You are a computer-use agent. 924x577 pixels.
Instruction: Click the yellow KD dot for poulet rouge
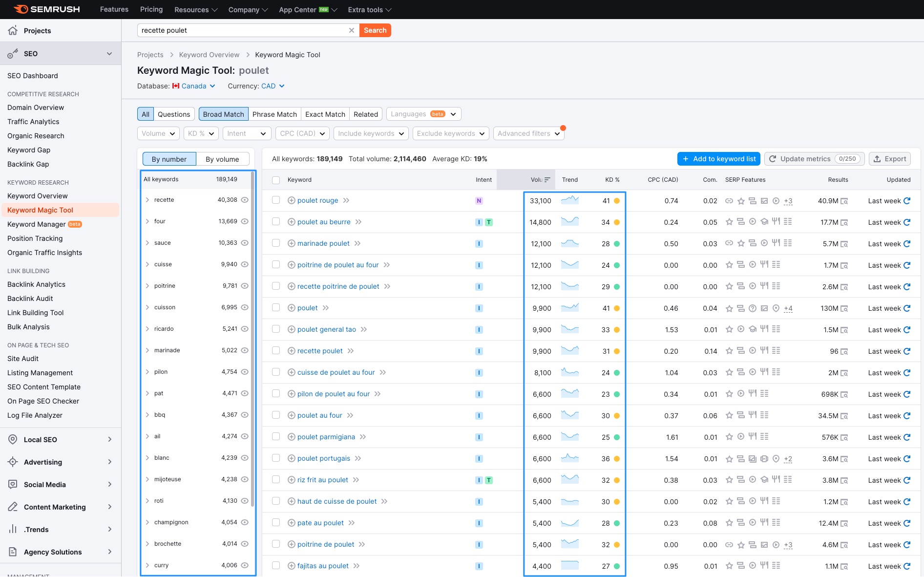(617, 201)
